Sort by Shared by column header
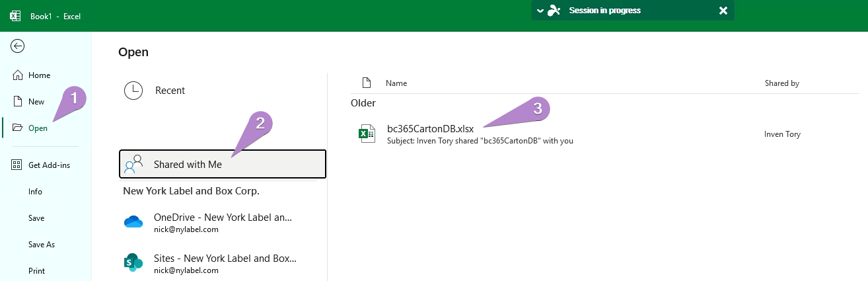Screen dimensions: 868x281 point(782,83)
